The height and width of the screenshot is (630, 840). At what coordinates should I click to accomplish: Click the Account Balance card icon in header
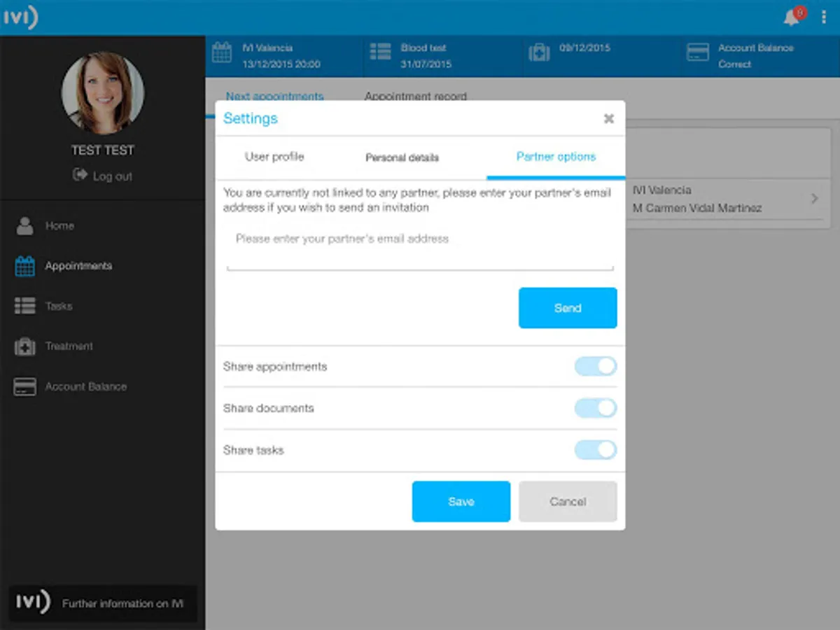pyautogui.click(x=697, y=51)
